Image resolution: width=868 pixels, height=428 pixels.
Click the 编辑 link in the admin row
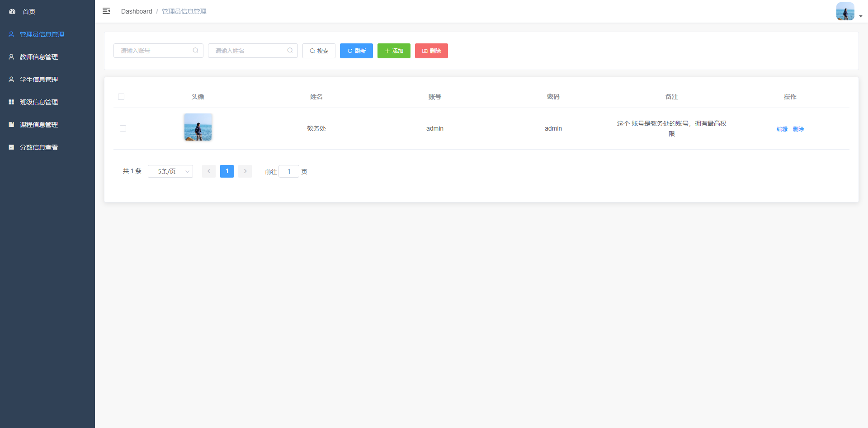[x=782, y=129]
